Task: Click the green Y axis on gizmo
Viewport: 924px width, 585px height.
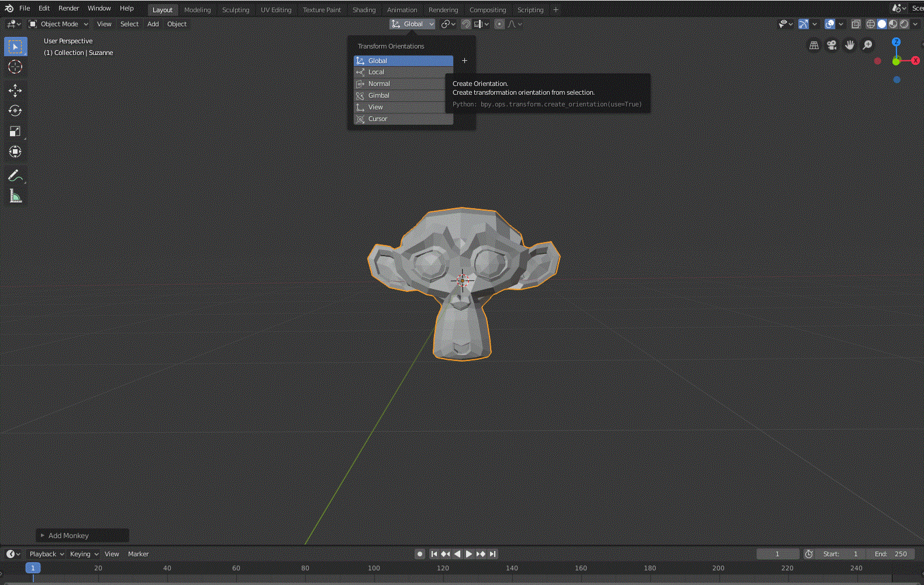Action: click(x=896, y=61)
